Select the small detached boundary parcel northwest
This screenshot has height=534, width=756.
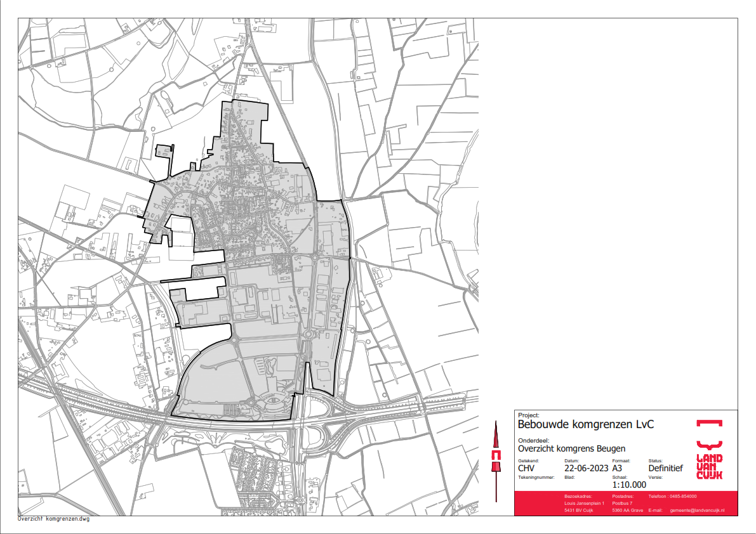pyautogui.click(x=164, y=151)
